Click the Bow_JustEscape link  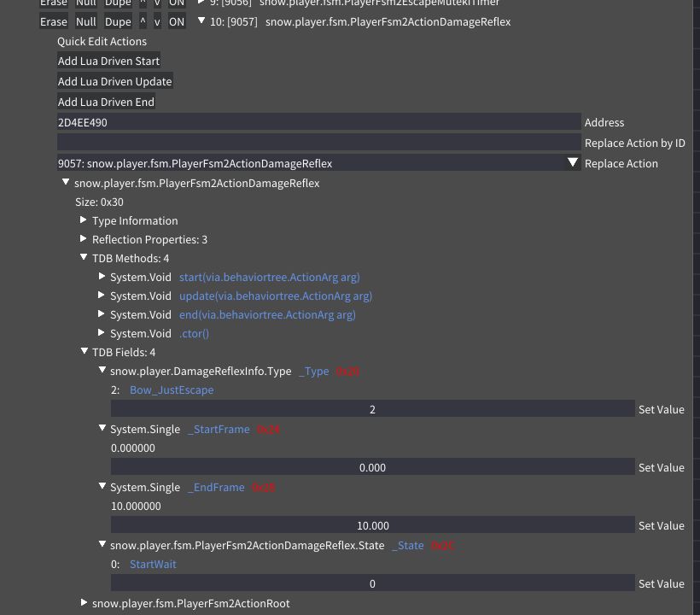(x=171, y=389)
